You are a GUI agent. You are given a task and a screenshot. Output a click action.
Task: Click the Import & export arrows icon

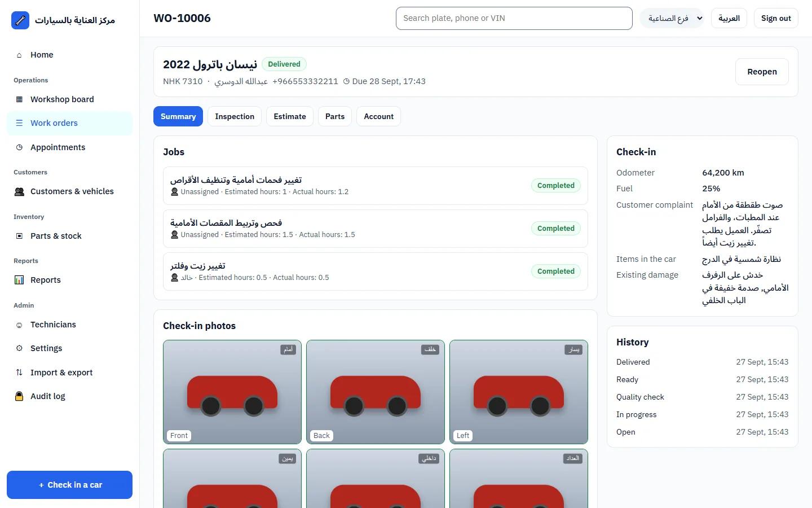tap(19, 373)
